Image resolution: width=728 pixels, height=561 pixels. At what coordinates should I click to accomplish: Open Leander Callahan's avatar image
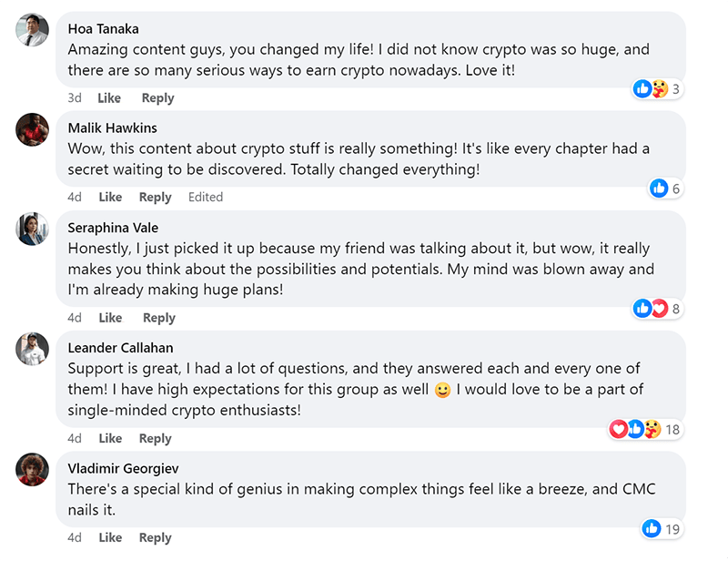coord(33,349)
